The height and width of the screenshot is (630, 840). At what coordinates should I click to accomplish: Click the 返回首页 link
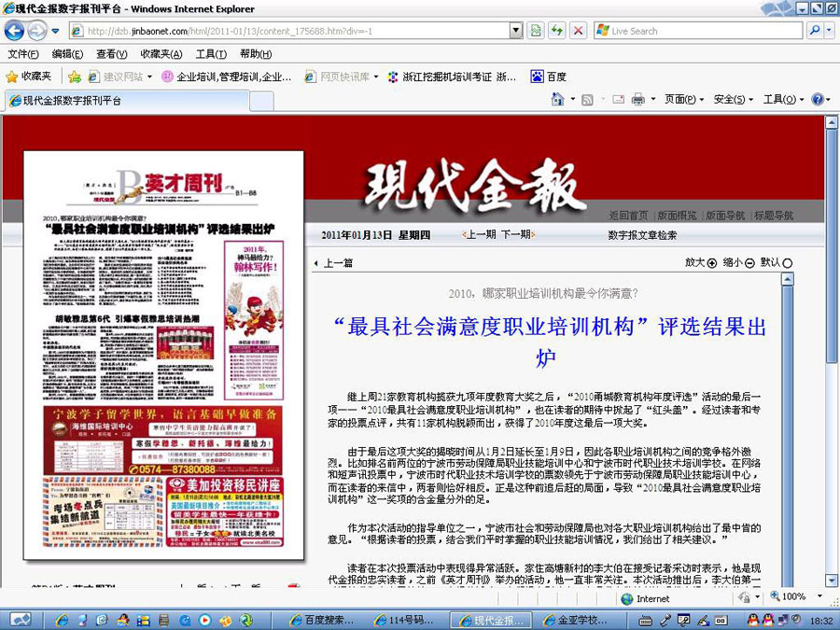(x=628, y=216)
